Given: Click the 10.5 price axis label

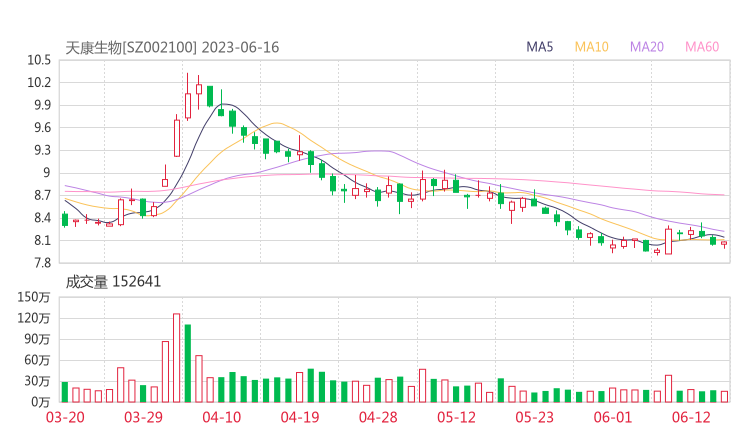Looking at the screenshot, I should 39,60.
